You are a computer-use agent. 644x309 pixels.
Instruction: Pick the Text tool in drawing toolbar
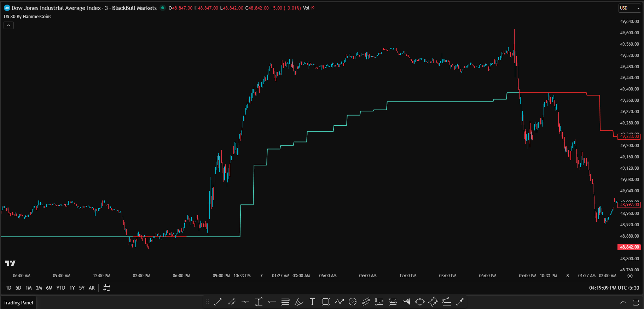click(312, 302)
